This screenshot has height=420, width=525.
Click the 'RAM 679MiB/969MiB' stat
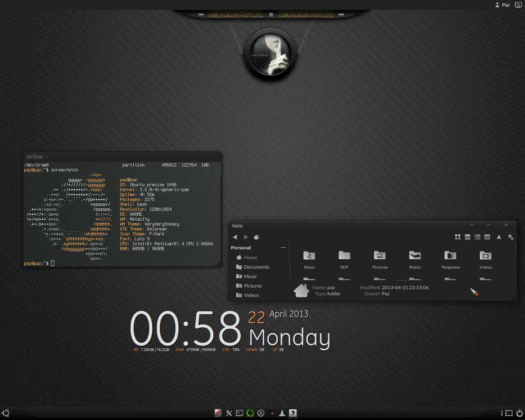[x=196, y=350]
